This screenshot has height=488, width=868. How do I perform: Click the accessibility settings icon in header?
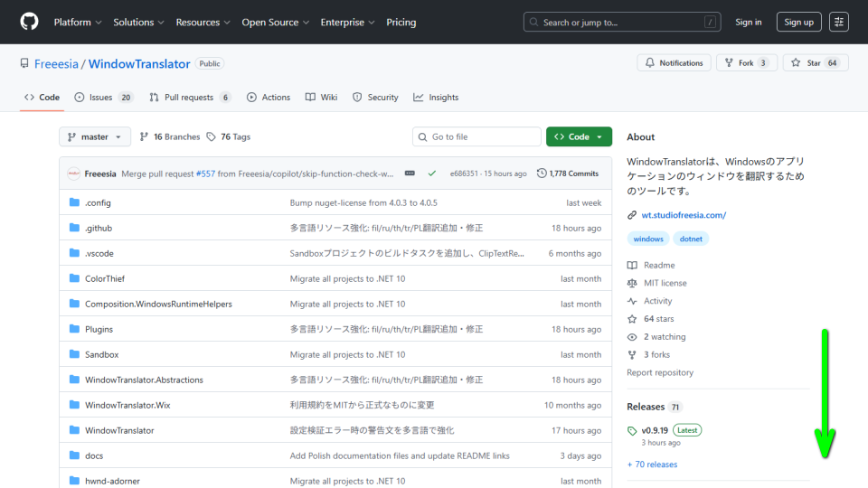(839, 22)
